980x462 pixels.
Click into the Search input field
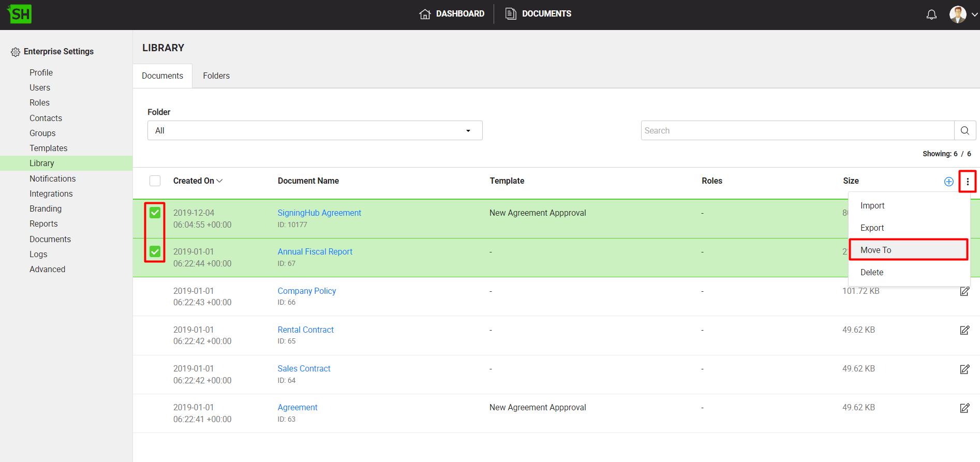tap(797, 130)
